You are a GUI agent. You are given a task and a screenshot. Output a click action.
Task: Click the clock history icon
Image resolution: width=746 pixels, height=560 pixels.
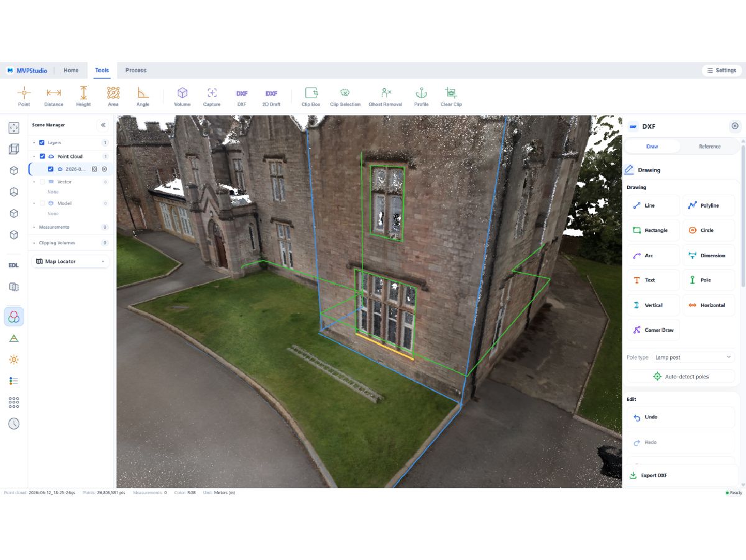(14, 423)
